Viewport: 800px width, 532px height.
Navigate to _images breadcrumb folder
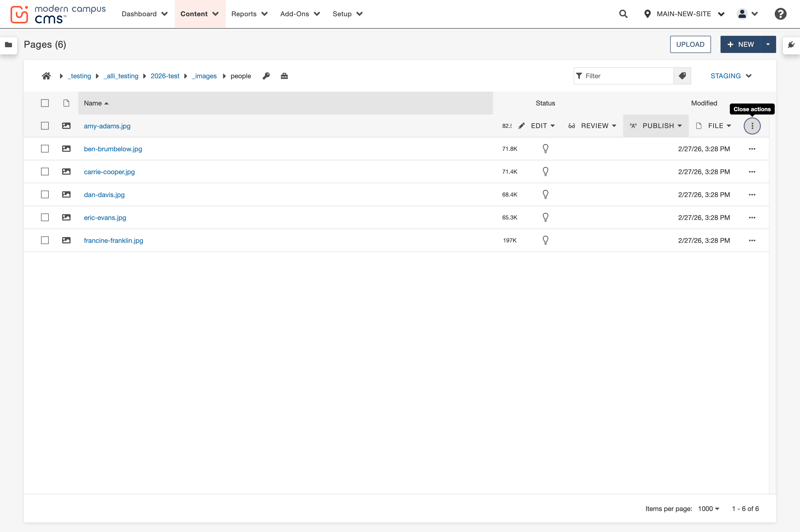[x=204, y=76]
